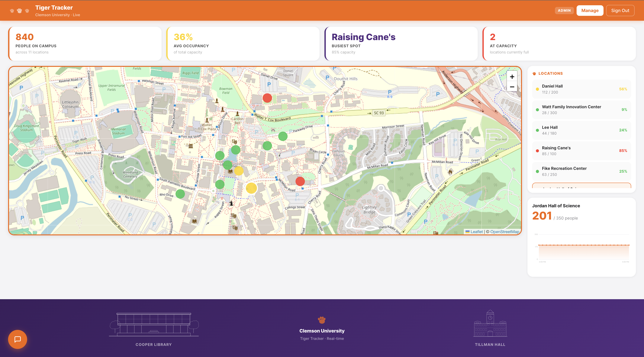Select Fike Recreation Center location
The height and width of the screenshot is (357, 644).
click(x=581, y=172)
